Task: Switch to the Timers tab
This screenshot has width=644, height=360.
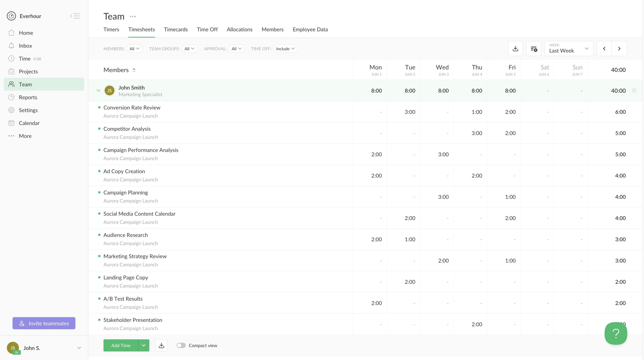Action: click(111, 29)
